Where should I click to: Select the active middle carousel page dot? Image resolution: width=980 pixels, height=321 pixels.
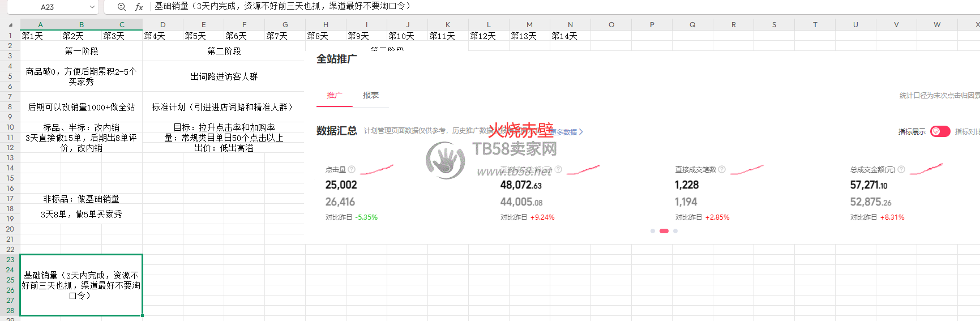click(664, 231)
